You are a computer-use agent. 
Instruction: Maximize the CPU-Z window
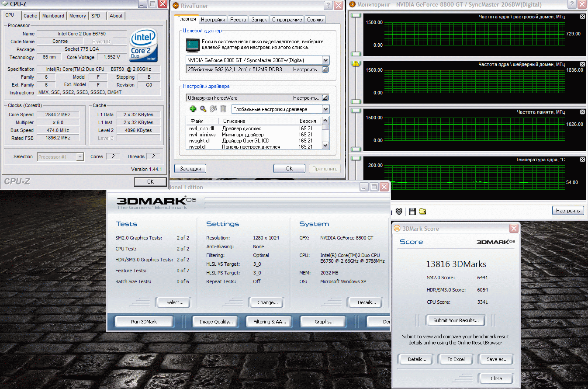(152, 4)
